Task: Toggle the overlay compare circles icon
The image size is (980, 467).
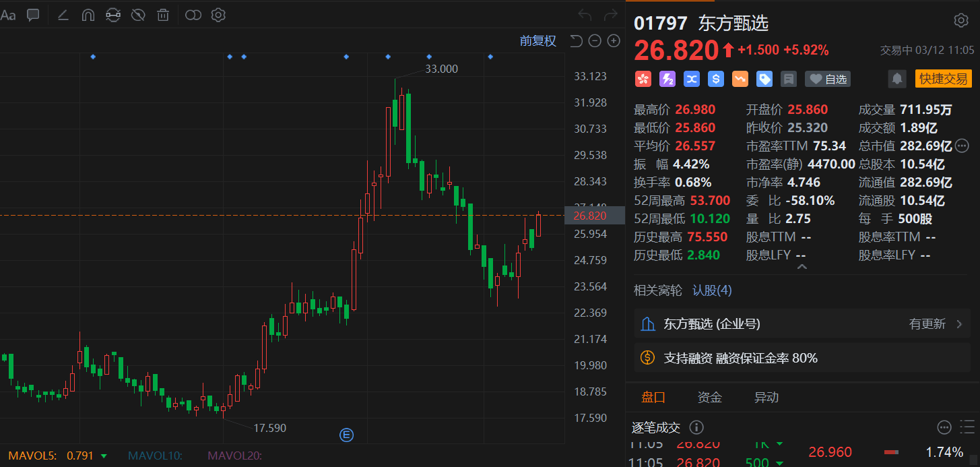Action: (x=193, y=15)
